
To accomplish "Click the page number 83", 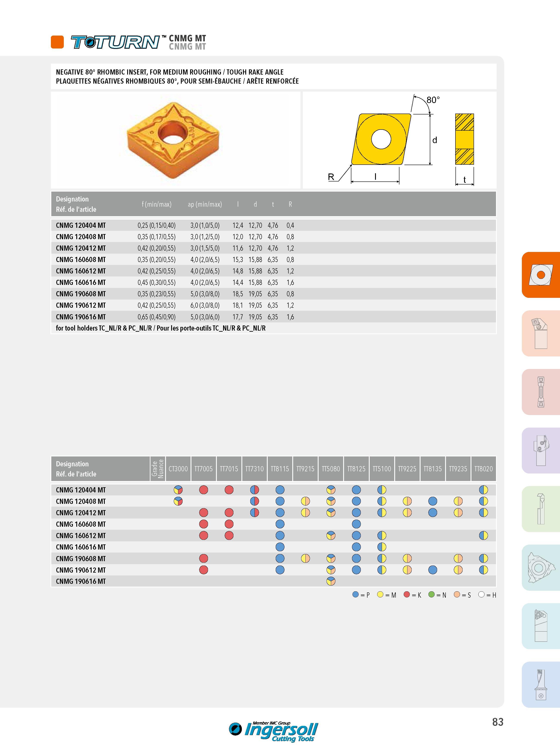I will [498, 722].
